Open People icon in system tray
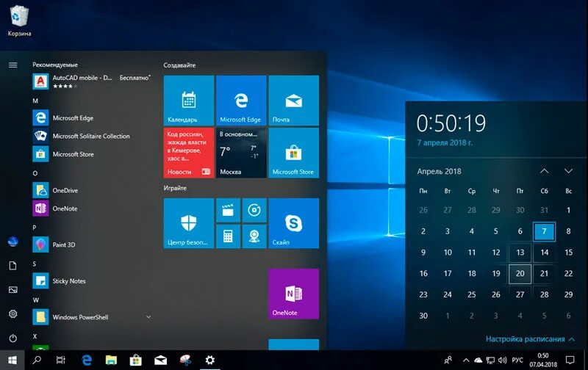Viewport: 588px width, 370px height. coord(448,360)
